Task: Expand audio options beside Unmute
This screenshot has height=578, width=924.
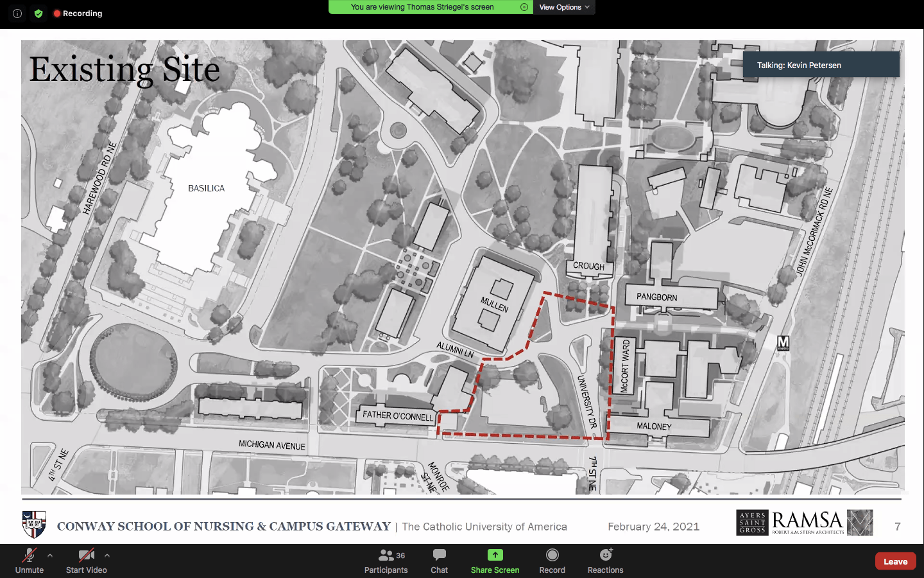Action: [49, 556]
